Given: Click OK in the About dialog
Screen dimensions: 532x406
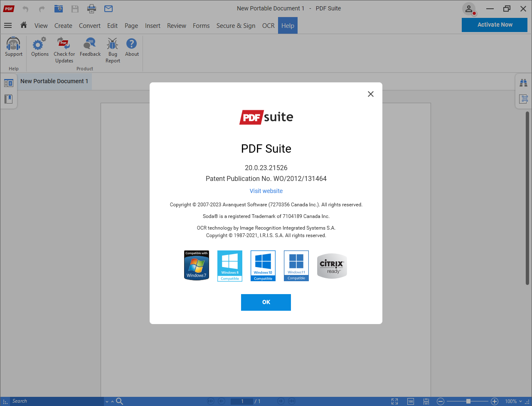Looking at the screenshot, I should (266, 302).
